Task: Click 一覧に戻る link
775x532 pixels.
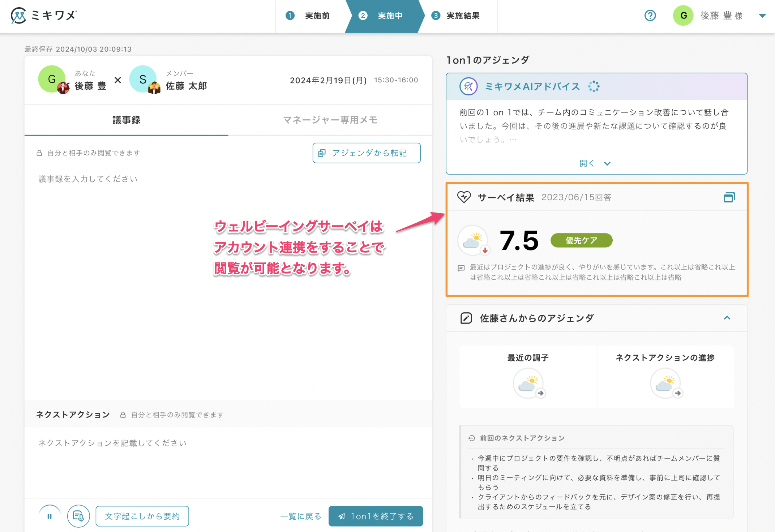Action: point(301,516)
